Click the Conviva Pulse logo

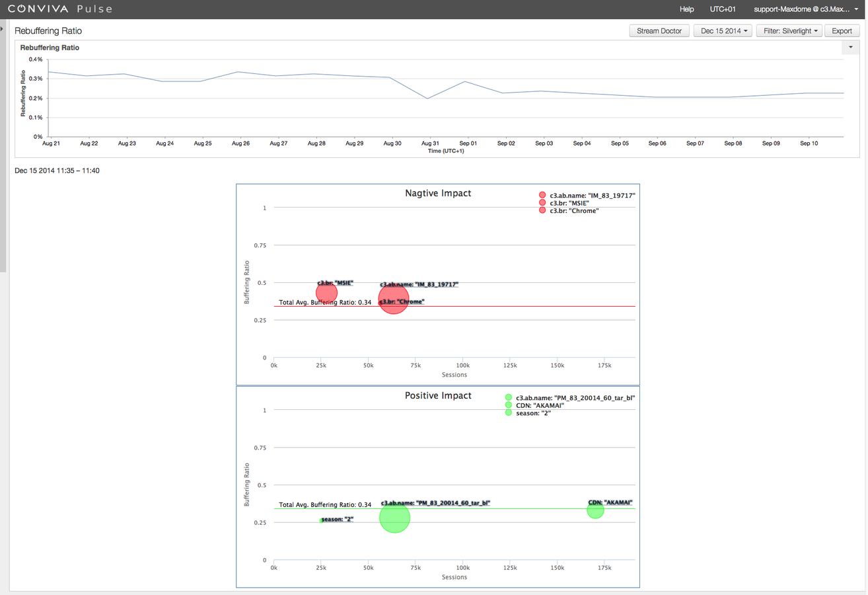[x=59, y=9]
